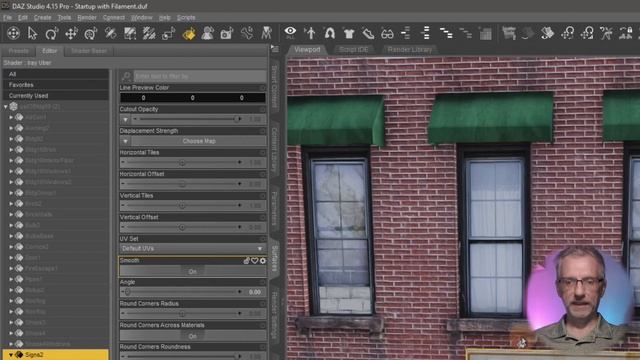This screenshot has height=360, width=640.
Task: Select the Rotate tool
Action: coord(51,33)
